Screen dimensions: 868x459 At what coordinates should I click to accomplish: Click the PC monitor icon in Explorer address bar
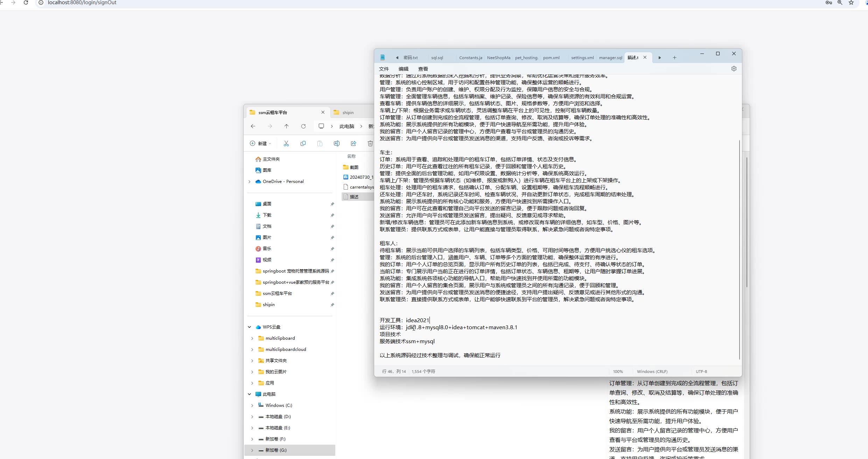pyautogui.click(x=321, y=126)
